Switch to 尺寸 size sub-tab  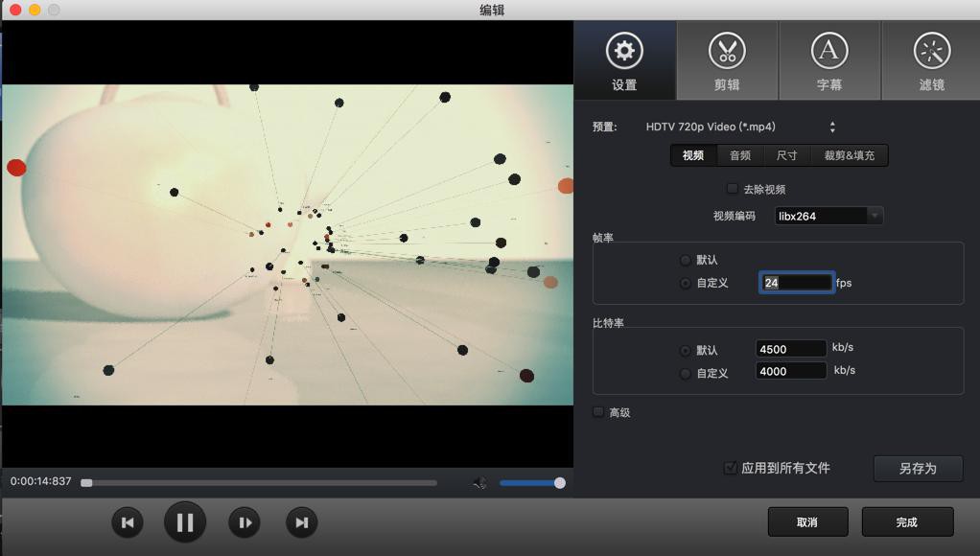(x=787, y=155)
